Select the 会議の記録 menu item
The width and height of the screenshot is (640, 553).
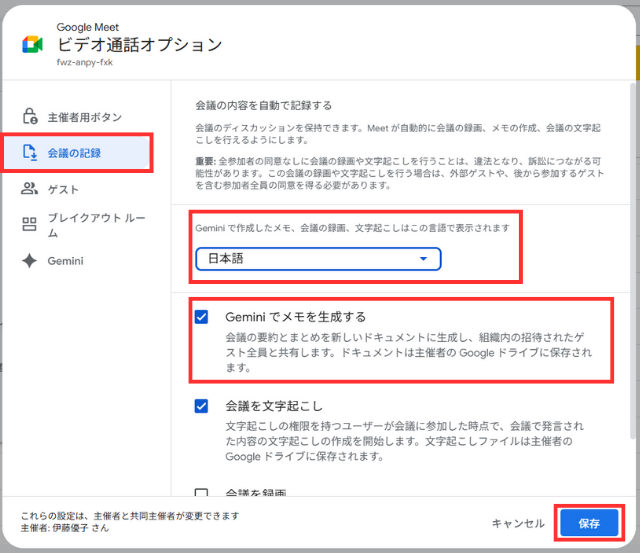pyautogui.click(x=77, y=153)
